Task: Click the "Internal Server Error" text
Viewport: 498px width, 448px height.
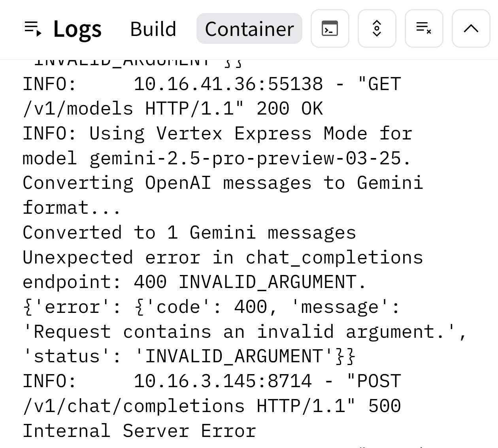Action: point(139,431)
